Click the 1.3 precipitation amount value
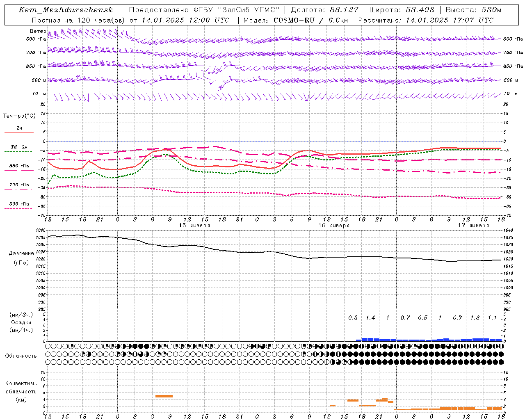The width and height of the screenshot is (525, 420). pos(475,317)
